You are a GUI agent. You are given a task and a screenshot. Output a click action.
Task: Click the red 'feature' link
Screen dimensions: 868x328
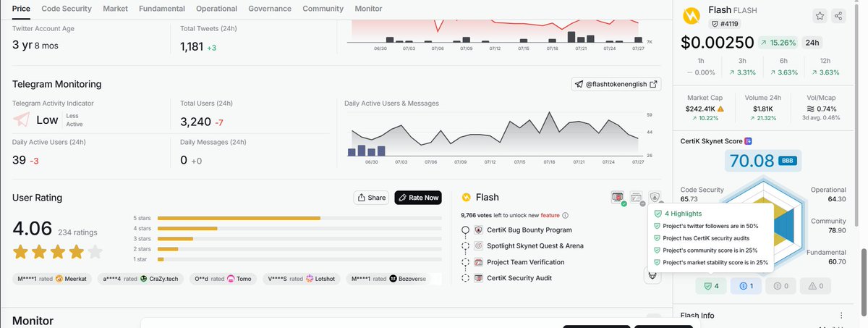(550, 215)
